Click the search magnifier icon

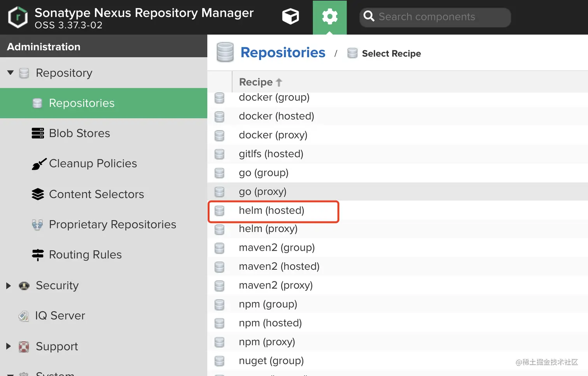[369, 16]
